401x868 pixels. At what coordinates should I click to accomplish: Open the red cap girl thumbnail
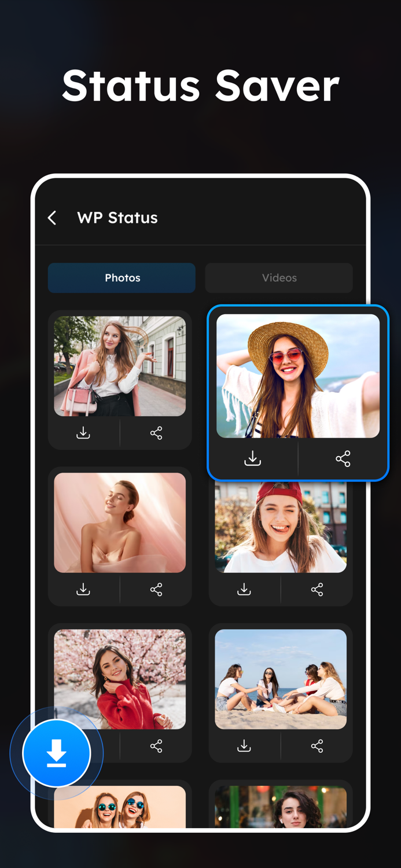click(281, 527)
